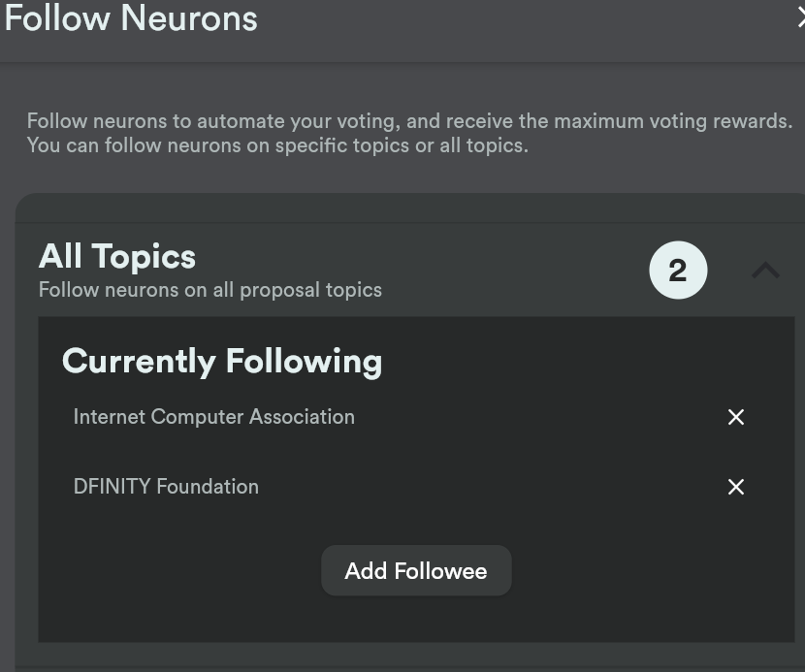
Task: Click the Follow Neurons dialog title
Action: pyautogui.click(x=131, y=18)
